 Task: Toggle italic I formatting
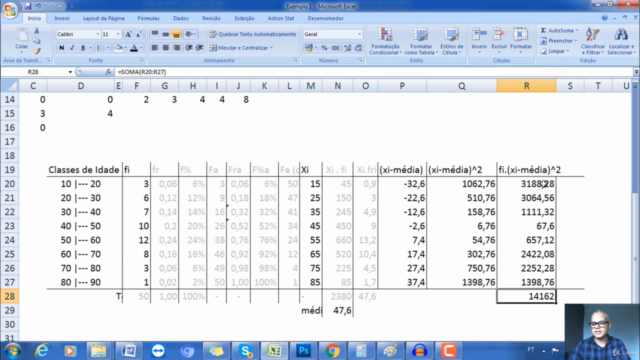pos(72,48)
